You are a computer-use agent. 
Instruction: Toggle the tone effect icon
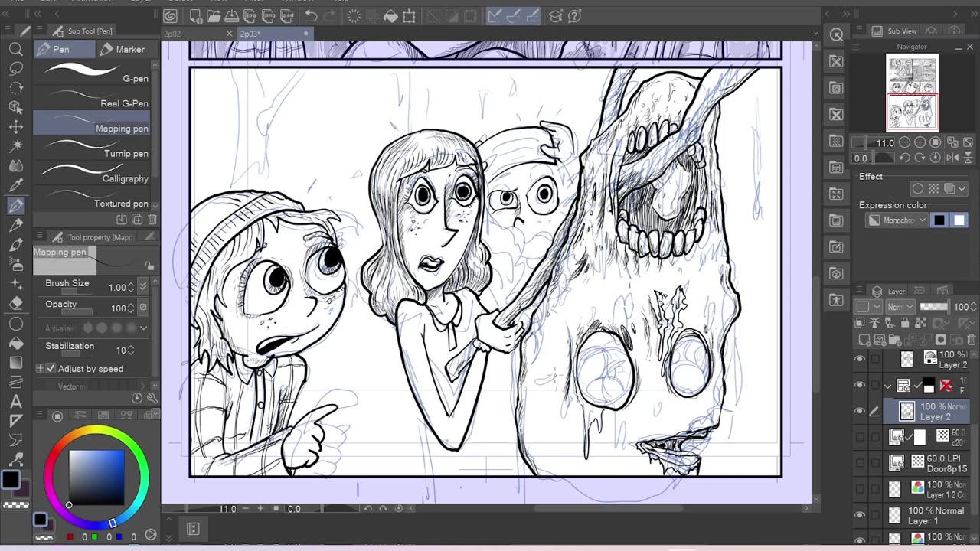(x=934, y=189)
